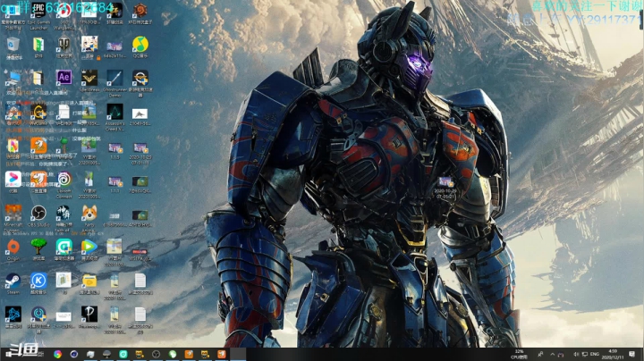644x361 pixels.
Task: Launch the Battle.net style blue icon
Action: click(x=13, y=315)
